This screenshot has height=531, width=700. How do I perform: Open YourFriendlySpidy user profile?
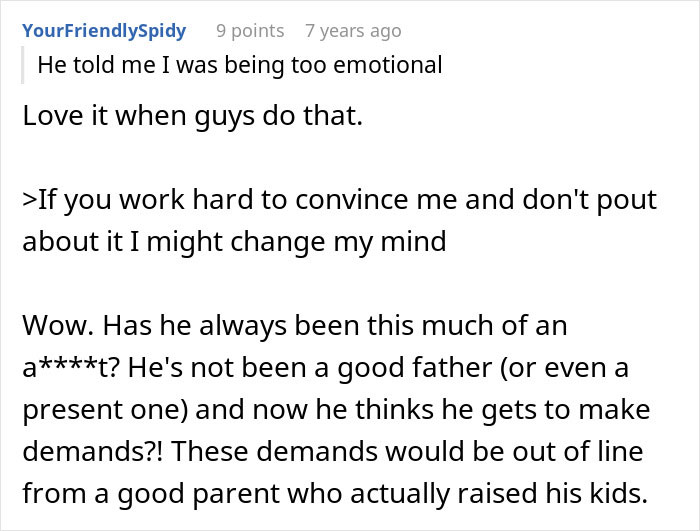click(x=104, y=31)
